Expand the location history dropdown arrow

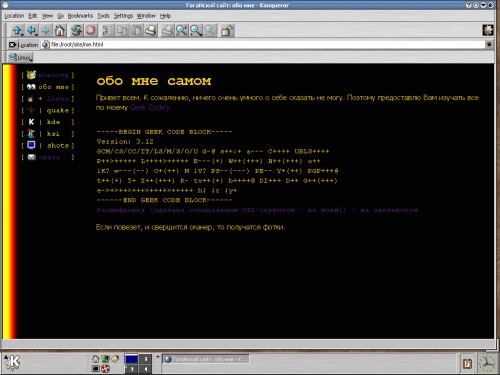tap(489, 44)
